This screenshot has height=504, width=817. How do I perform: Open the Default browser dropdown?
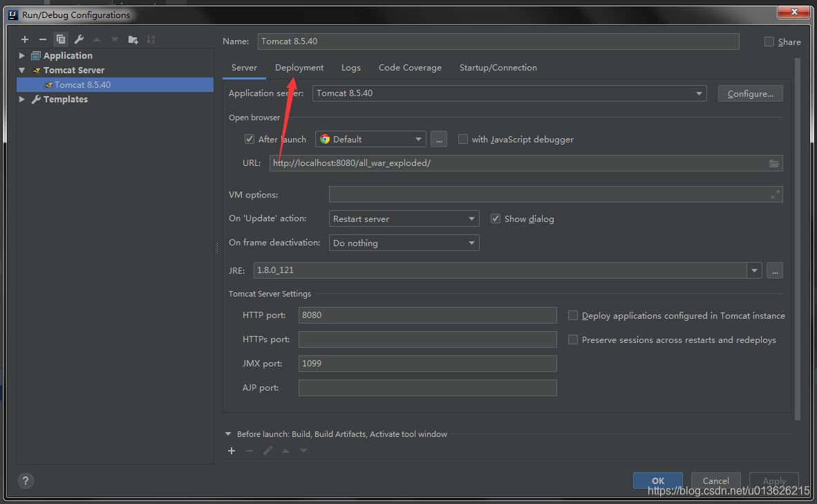370,139
